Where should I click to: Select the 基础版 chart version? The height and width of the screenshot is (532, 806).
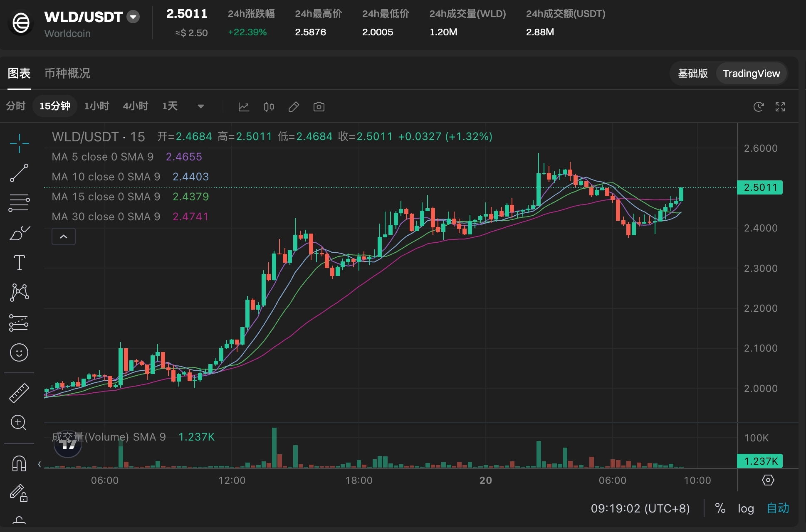[693, 74]
